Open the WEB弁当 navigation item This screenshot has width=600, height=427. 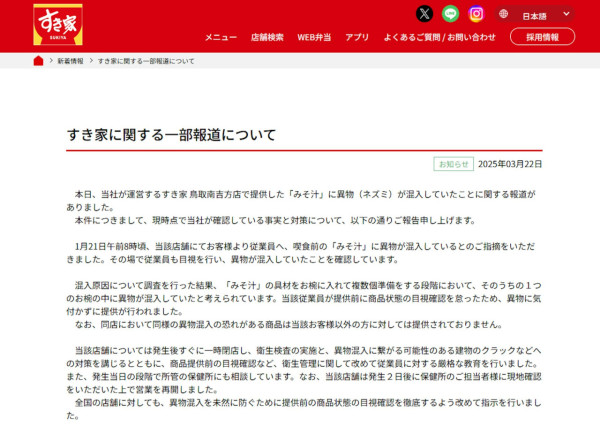314,37
